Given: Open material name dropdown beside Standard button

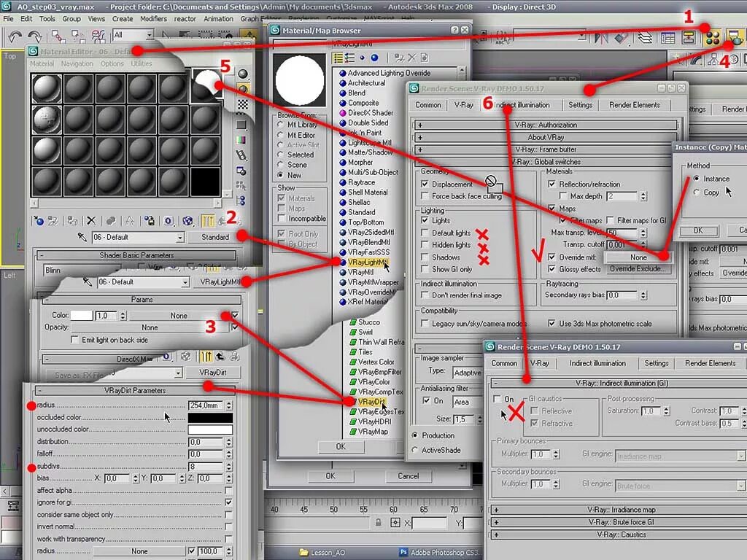Looking at the screenshot, I should click(180, 237).
